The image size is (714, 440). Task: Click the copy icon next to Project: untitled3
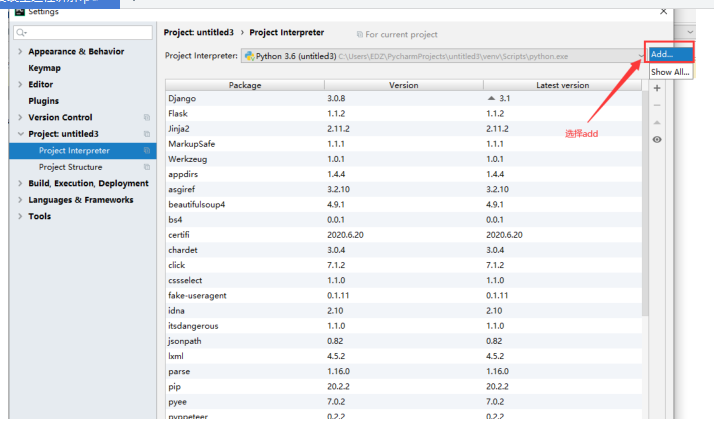coord(147,134)
